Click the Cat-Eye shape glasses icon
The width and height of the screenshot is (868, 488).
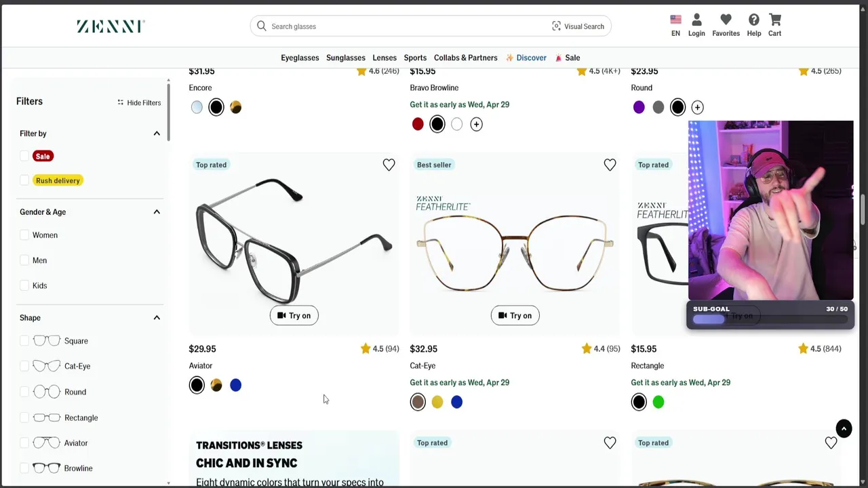[47, 366]
